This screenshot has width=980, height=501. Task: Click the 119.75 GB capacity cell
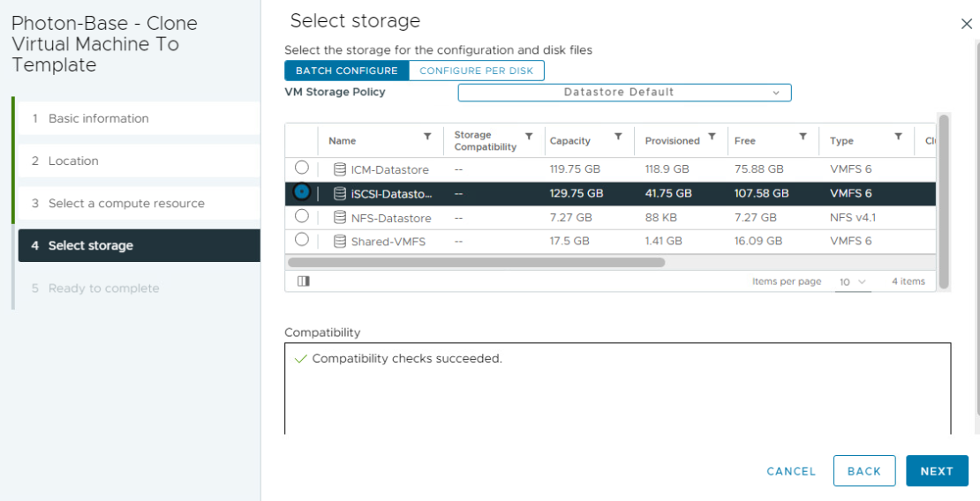pyautogui.click(x=577, y=168)
